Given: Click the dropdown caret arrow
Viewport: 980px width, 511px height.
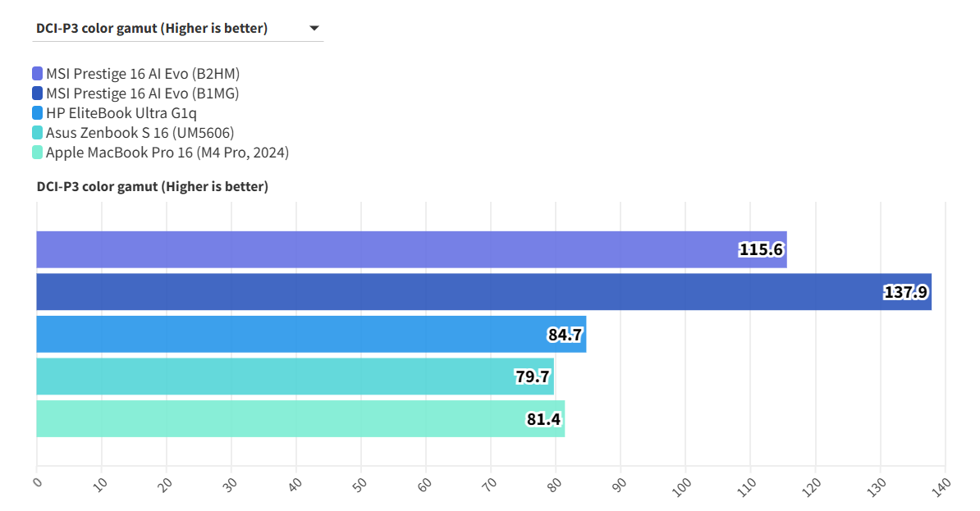Looking at the screenshot, I should [x=314, y=29].
